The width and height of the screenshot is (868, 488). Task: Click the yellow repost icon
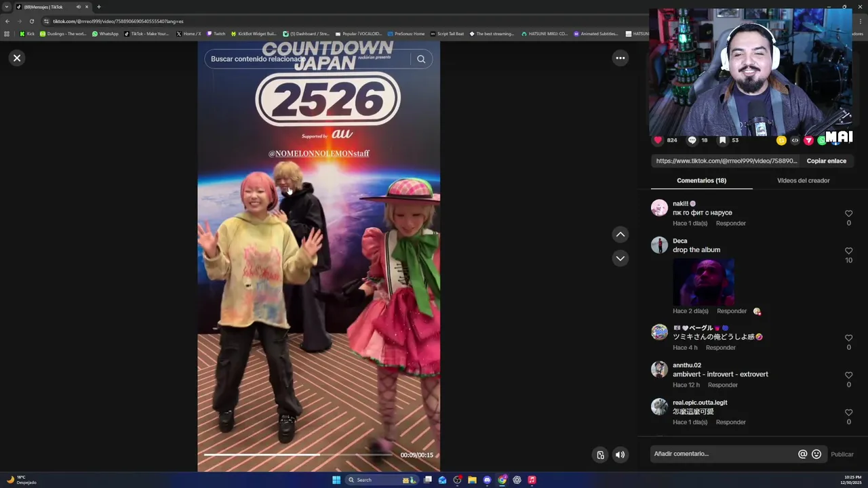(x=781, y=140)
